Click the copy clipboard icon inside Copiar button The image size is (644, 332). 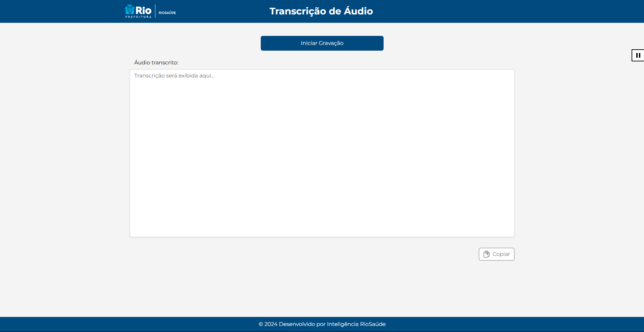(x=487, y=254)
